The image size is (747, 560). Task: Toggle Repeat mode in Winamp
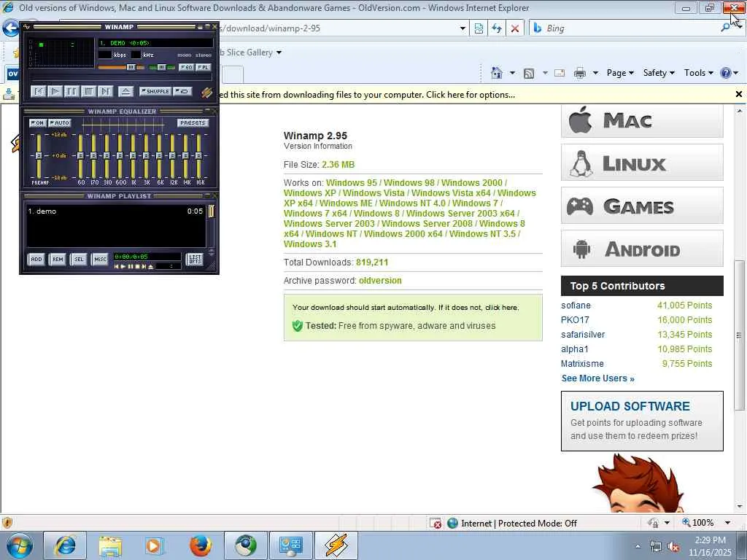click(x=183, y=91)
